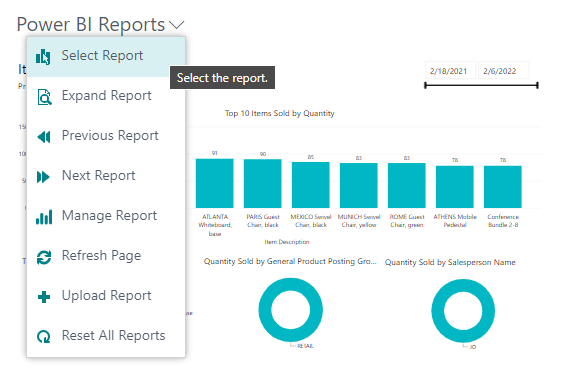The image size is (568, 384).
Task: Choose Next Report menu item
Action: click(106, 176)
